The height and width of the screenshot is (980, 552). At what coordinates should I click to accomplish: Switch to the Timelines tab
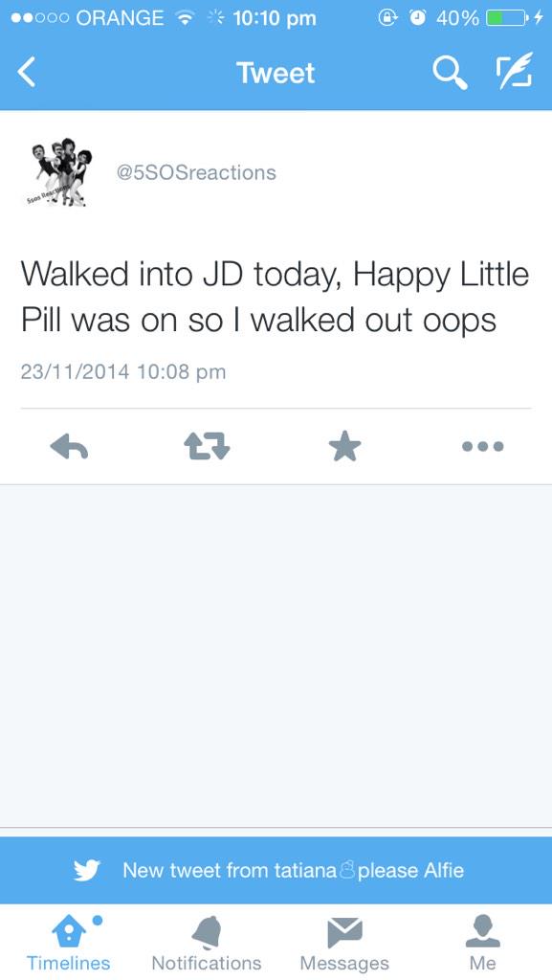tap(68, 943)
